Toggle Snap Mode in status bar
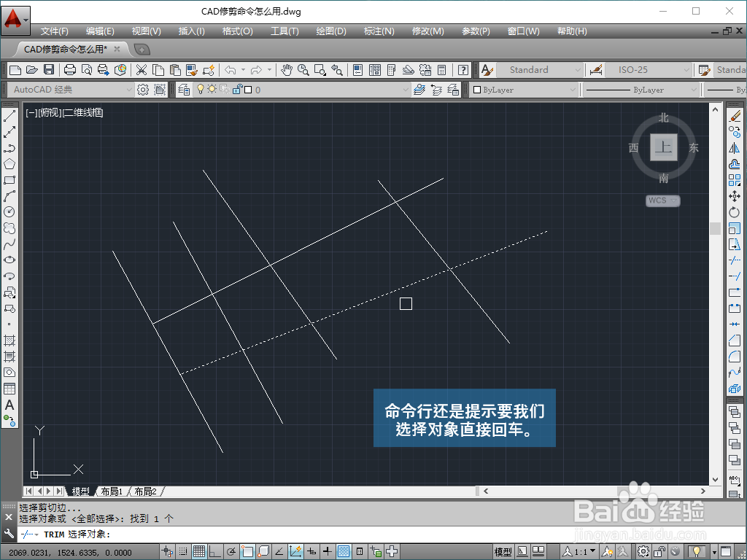Viewport: 747px width, 560px height. (182, 551)
